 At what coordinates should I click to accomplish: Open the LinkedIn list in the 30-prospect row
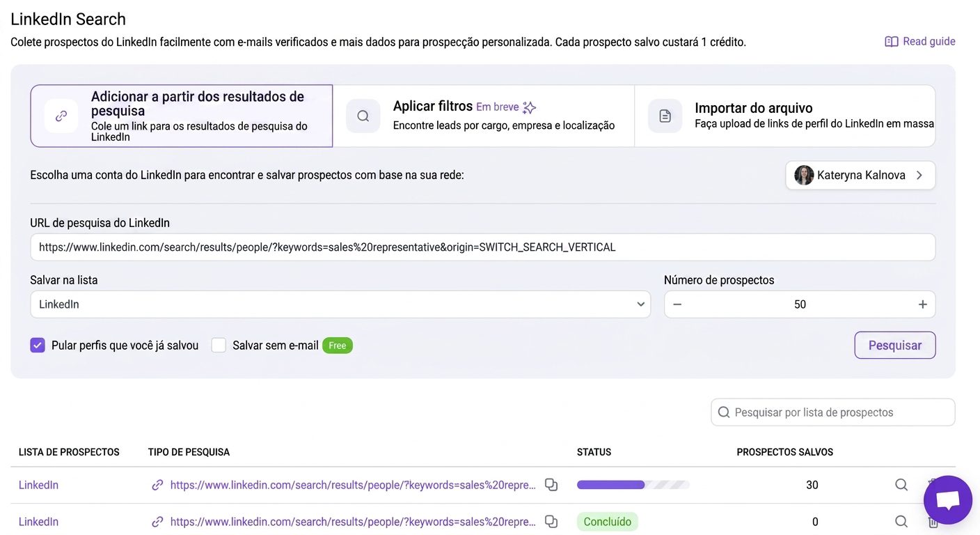click(38, 485)
